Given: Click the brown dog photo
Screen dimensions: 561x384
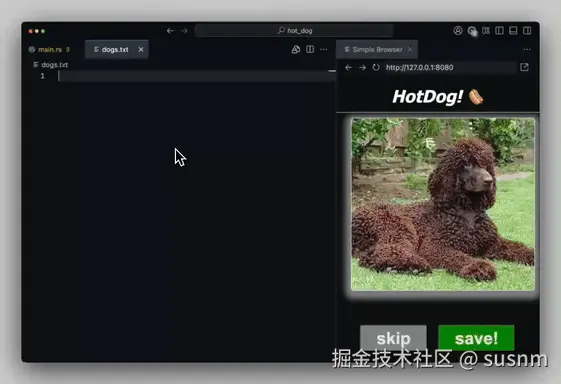Looking at the screenshot, I should (443, 204).
